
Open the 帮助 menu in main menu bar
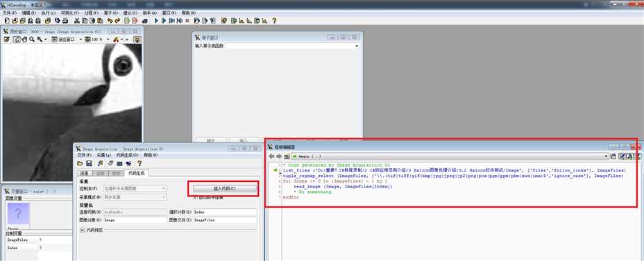click(x=189, y=13)
